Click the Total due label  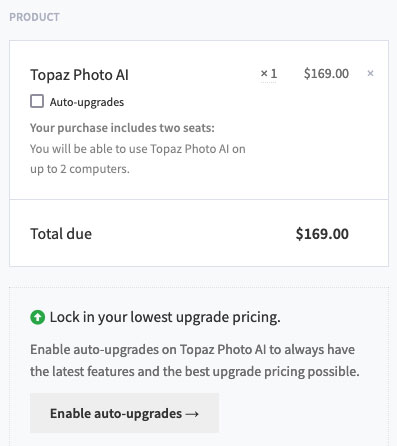(61, 234)
